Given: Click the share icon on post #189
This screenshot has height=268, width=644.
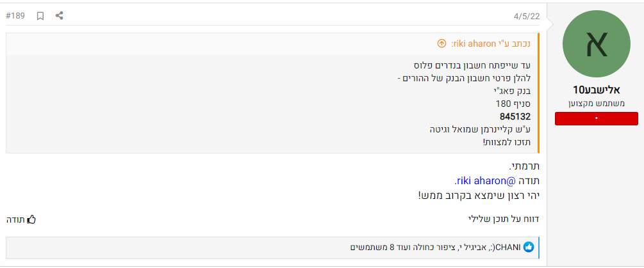Looking at the screenshot, I should click(x=59, y=15).
